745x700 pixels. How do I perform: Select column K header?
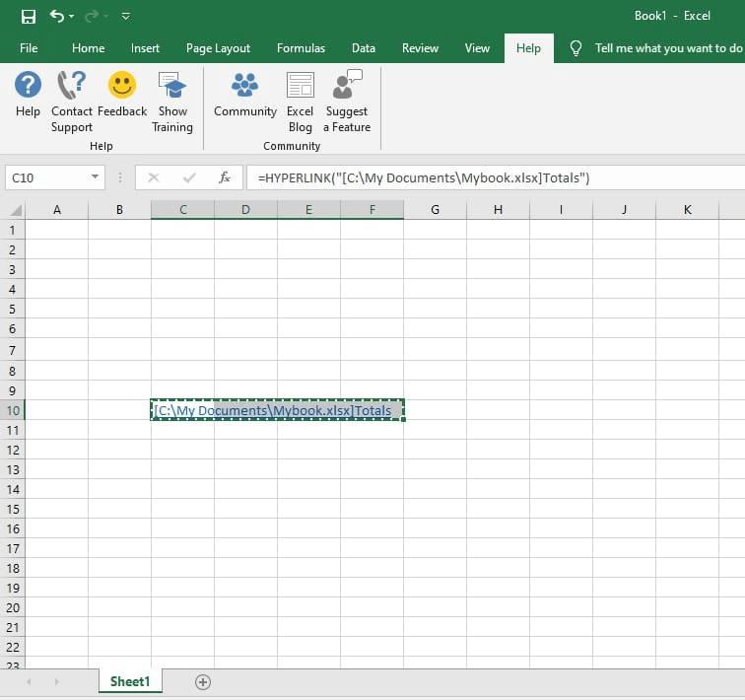[688, 210]
